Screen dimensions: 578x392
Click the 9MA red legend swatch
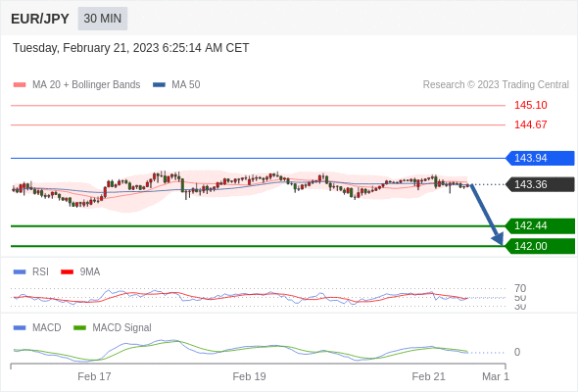tap(67, 272)
